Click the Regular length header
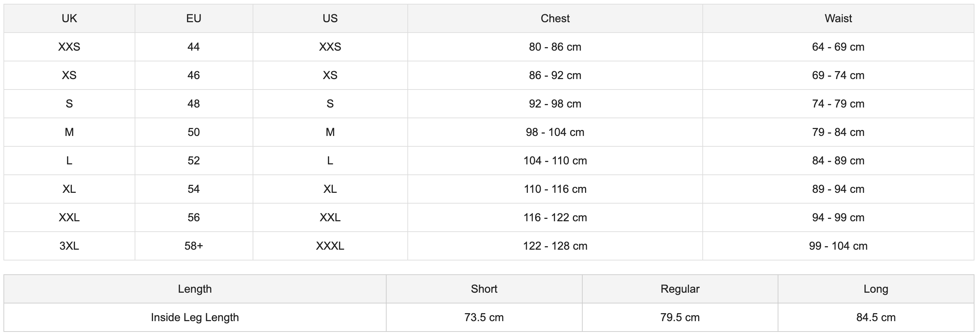 [680, 289]
